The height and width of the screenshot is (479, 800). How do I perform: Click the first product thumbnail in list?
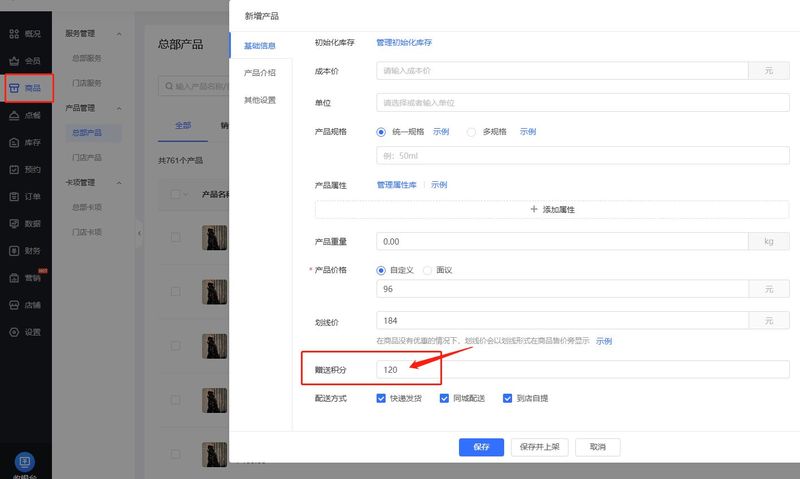214,238
